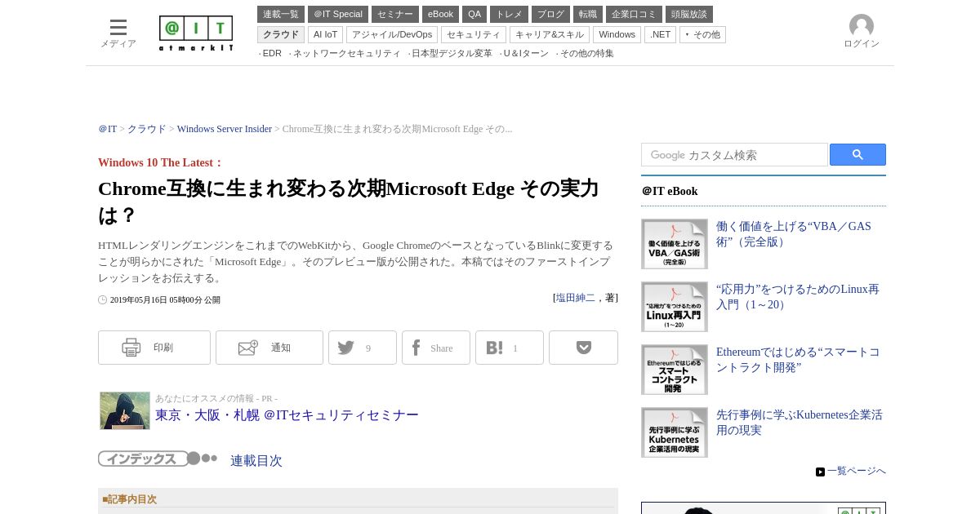
Task: Click the Google search magnifier button
Action: click(857, 155)
